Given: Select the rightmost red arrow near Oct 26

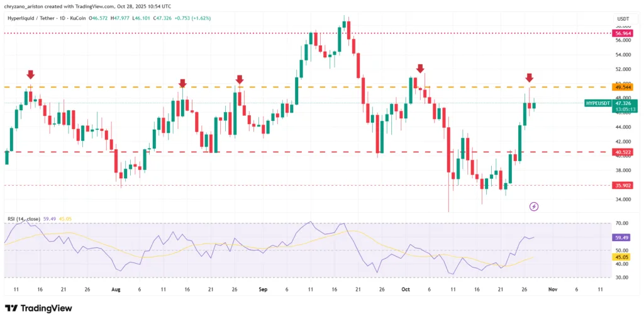Looking at the screenshot, I should [530, 77].
